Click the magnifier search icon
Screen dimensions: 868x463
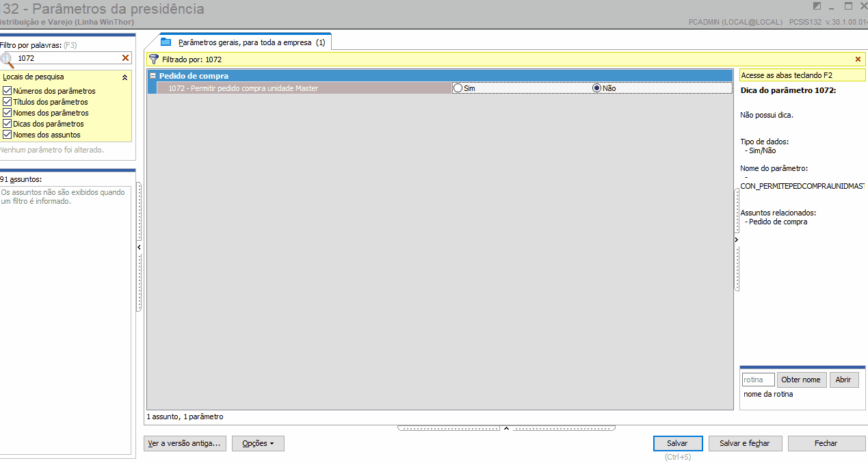pyautogui.click(x=7, y=59)
